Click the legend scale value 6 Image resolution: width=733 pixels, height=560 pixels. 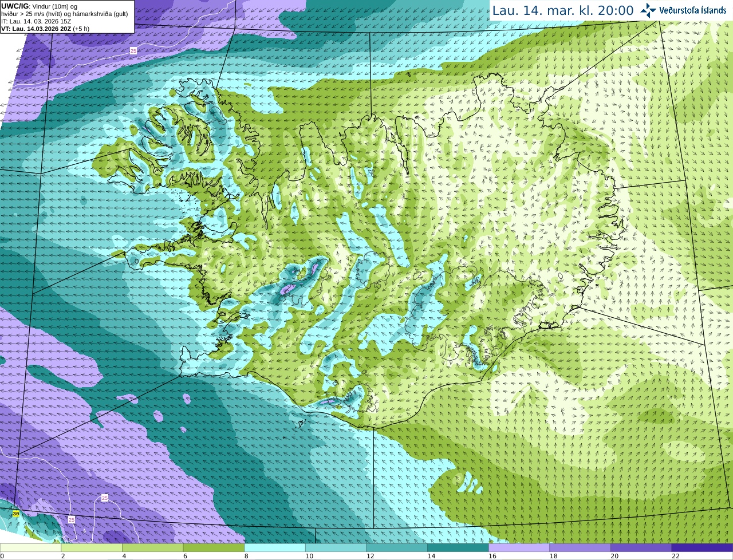point(185,556)
